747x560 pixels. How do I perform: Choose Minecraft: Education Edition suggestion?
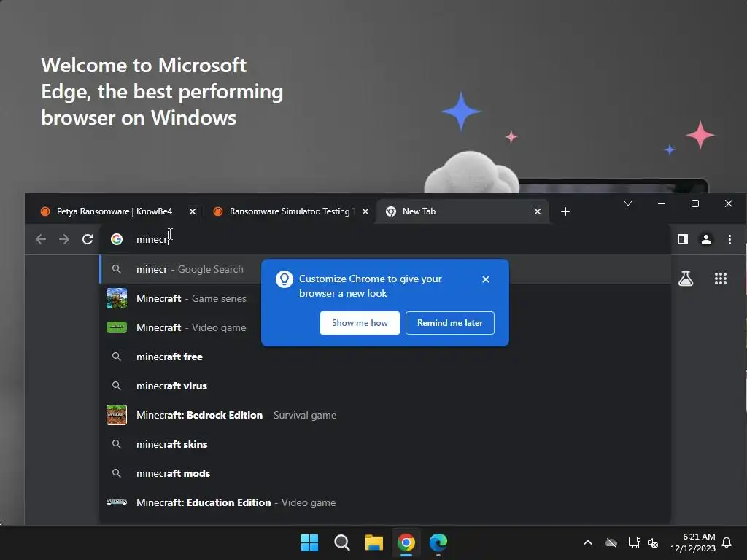coord(385,502)
